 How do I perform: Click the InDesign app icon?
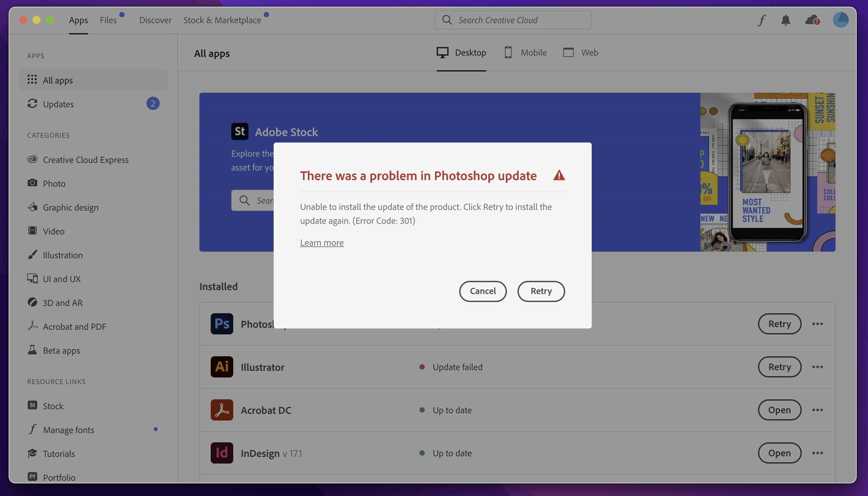click(x=222, y=453)
